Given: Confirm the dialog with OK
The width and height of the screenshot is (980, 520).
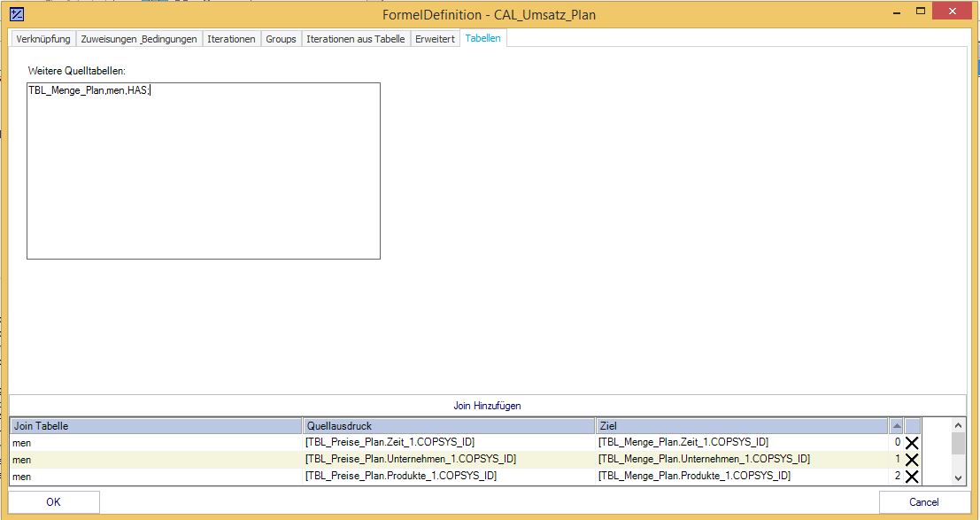Looking at the screenshot, I should tap(54, 502).
